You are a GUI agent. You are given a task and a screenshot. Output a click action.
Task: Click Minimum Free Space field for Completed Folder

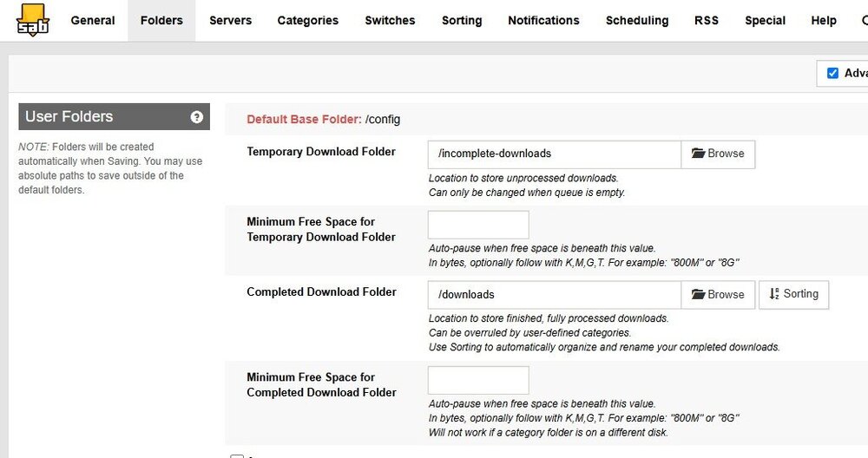pyautogui.click(x=478, y=380)
